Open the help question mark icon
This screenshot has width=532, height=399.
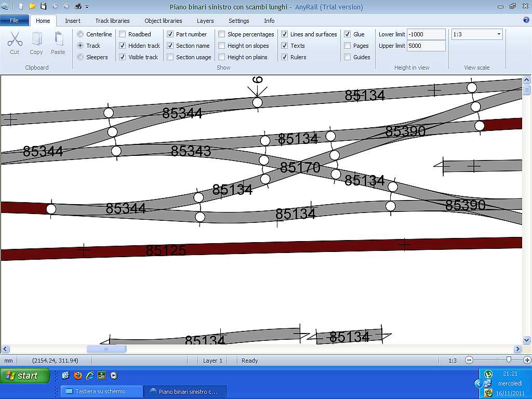pyautogui.click(x=526, y=20)
